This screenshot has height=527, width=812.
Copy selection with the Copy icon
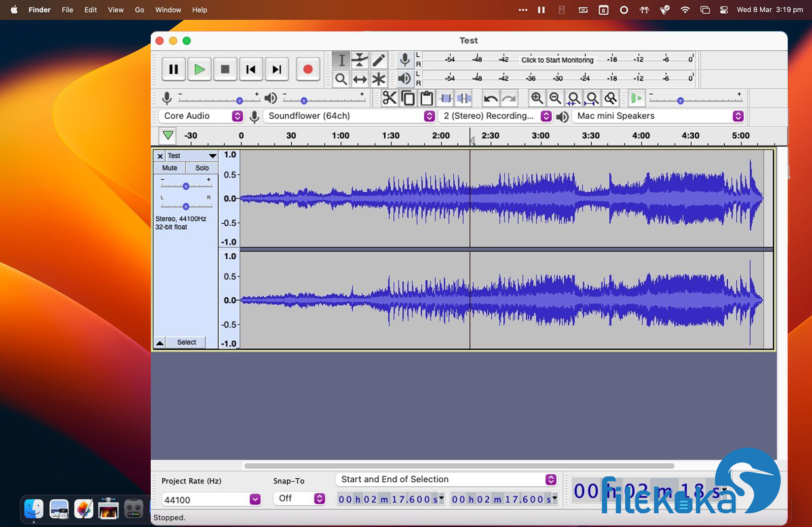[408, 98]
